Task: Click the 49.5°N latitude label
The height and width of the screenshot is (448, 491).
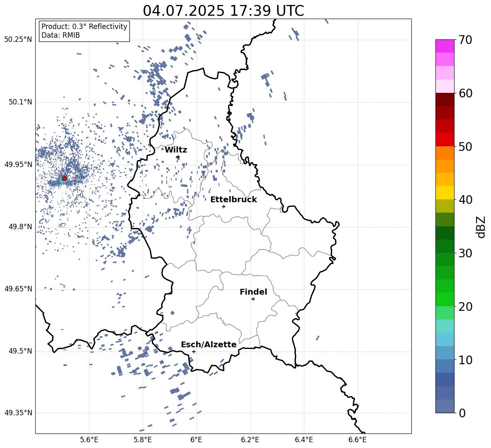Action: (20, 351)
